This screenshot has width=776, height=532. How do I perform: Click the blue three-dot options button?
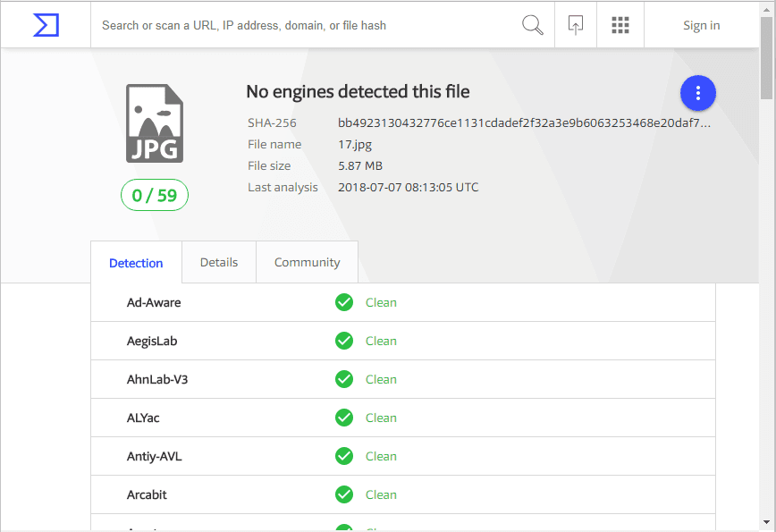tap(698, 93)
